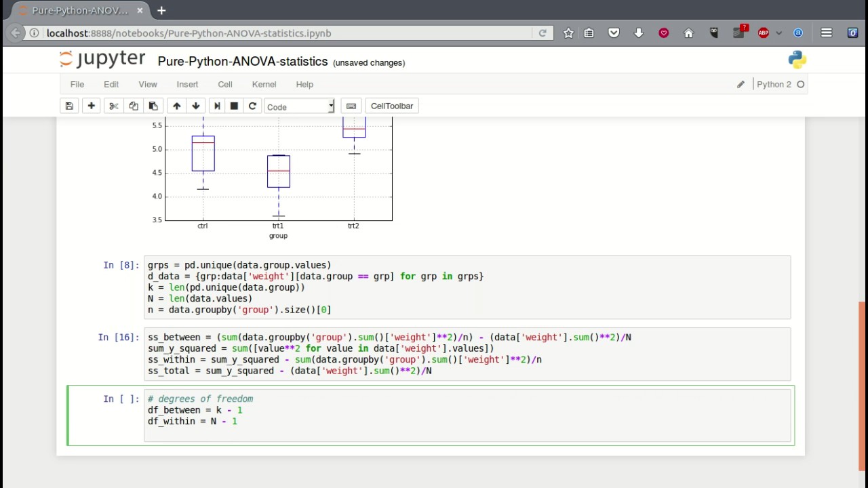Paste cell below icon
Image resolution: width=868 pixels, height=488 pixels.
pos(153,106)
